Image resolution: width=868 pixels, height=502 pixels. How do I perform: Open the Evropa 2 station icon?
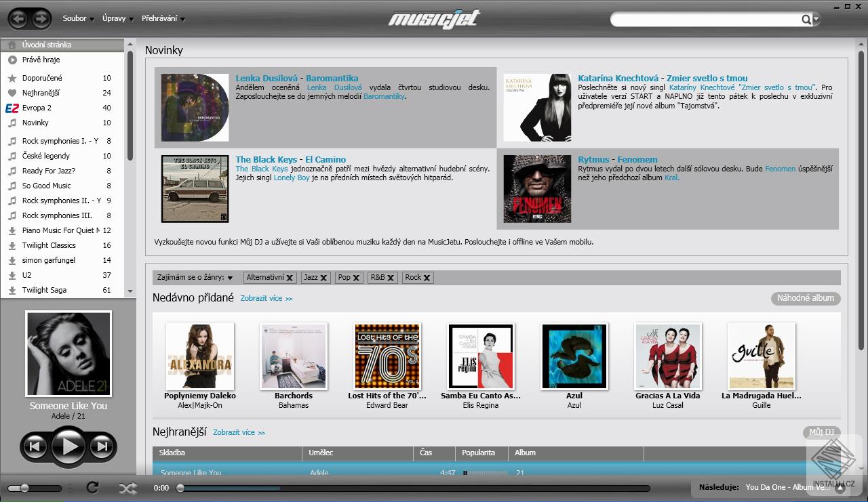tap(11, 108)
